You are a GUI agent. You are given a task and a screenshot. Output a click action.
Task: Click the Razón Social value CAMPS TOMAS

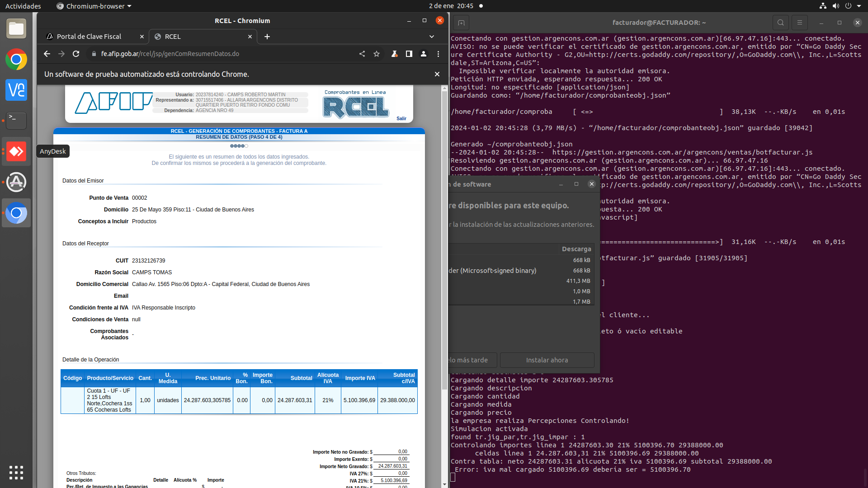[x=152, y=272]
